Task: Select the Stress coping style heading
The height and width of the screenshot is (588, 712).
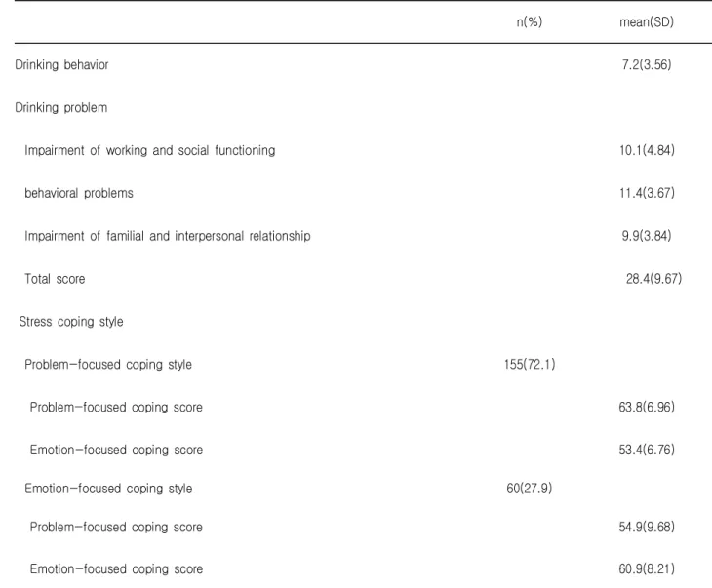Action: (x=71, y=322)
